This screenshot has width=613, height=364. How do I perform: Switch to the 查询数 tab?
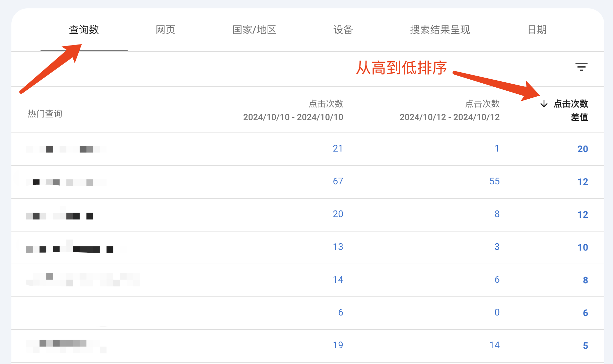84,30
